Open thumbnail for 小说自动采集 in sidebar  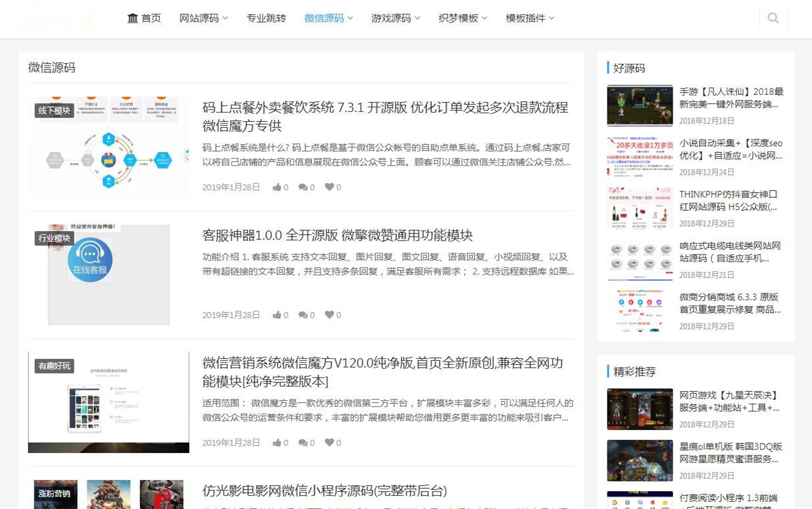640,157
